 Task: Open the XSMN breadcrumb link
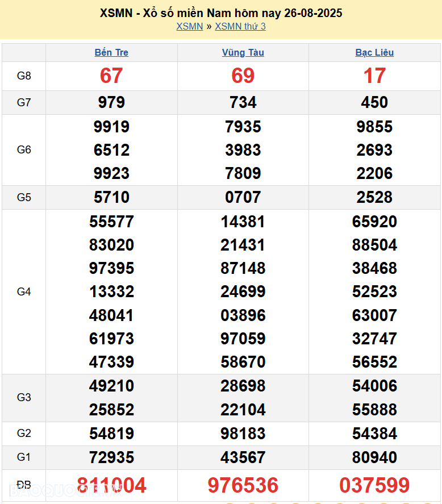[x=189, y=26]
